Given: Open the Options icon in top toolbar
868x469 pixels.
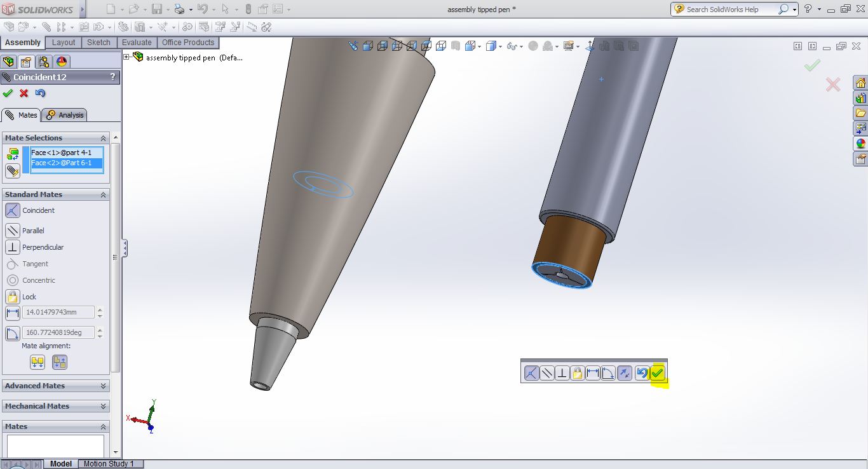Looking at the screenshot, I should (278, 9).
